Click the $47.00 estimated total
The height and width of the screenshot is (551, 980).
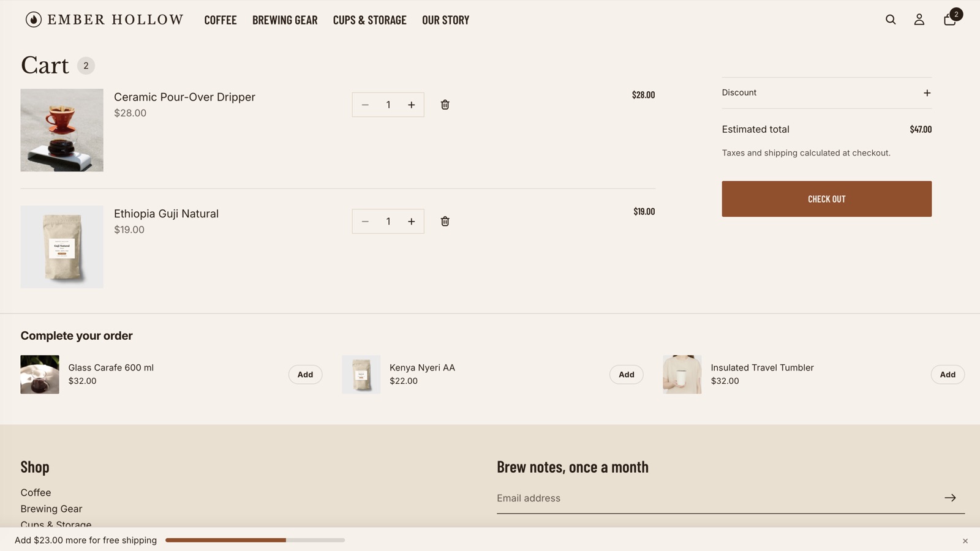(x=921, y=129)
